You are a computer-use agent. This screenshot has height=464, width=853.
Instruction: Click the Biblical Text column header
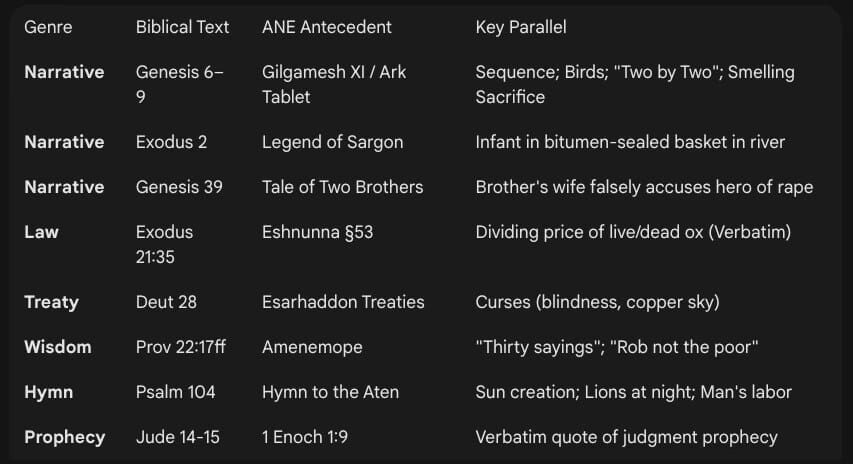pyautogui.click(x=182, y=27)
